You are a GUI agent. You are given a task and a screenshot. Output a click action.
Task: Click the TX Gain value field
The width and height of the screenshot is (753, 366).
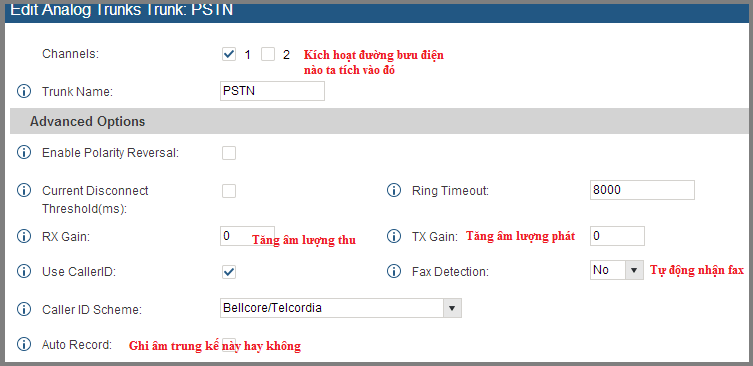click(x=617, y=236)
